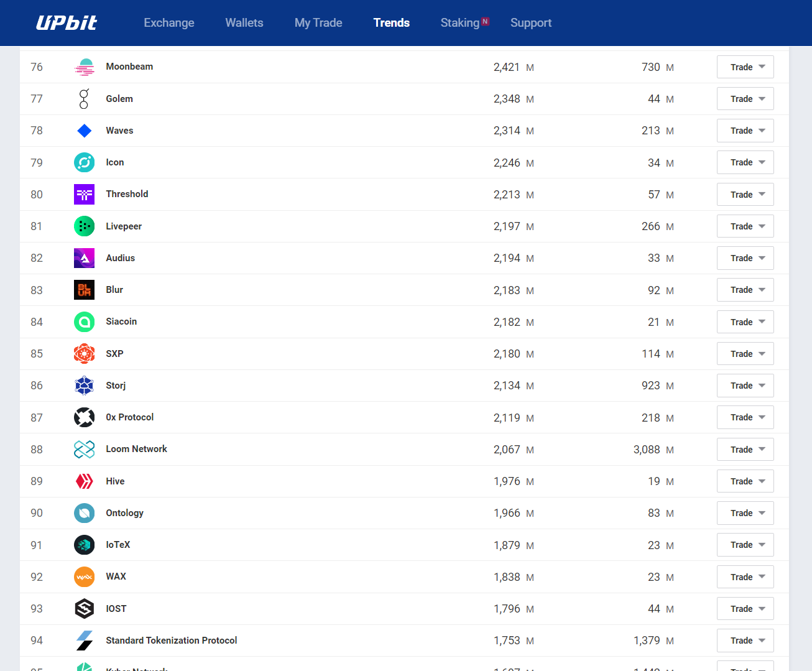Click the 0x Protocol icon
The height and width of the screenshot is (671, 812).
click(85, 417)
